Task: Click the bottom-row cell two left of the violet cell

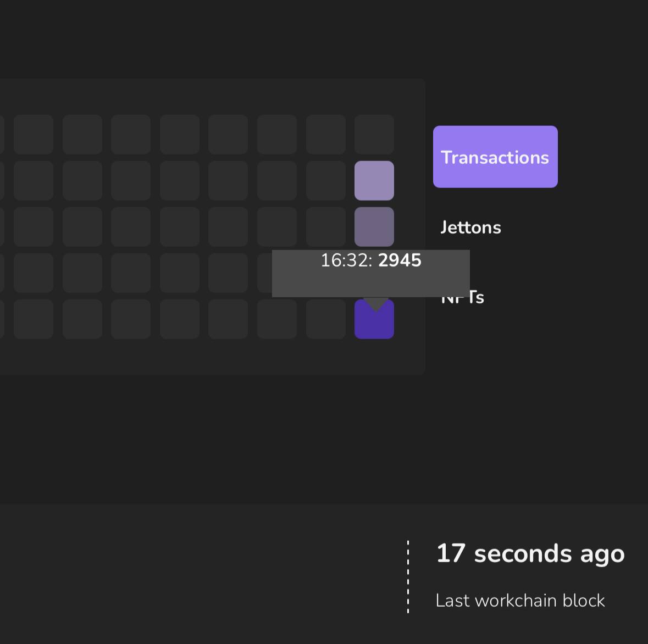Action: (x=277, y=319)
